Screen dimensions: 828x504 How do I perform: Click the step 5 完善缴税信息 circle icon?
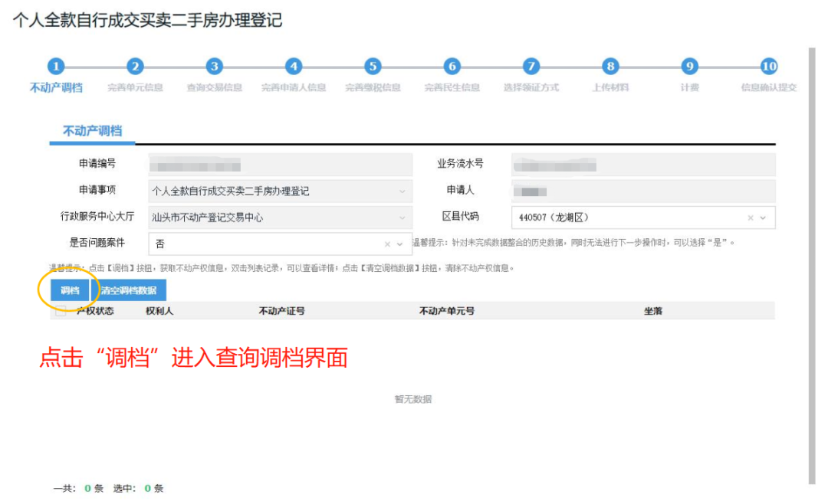[x=373, y=67]
